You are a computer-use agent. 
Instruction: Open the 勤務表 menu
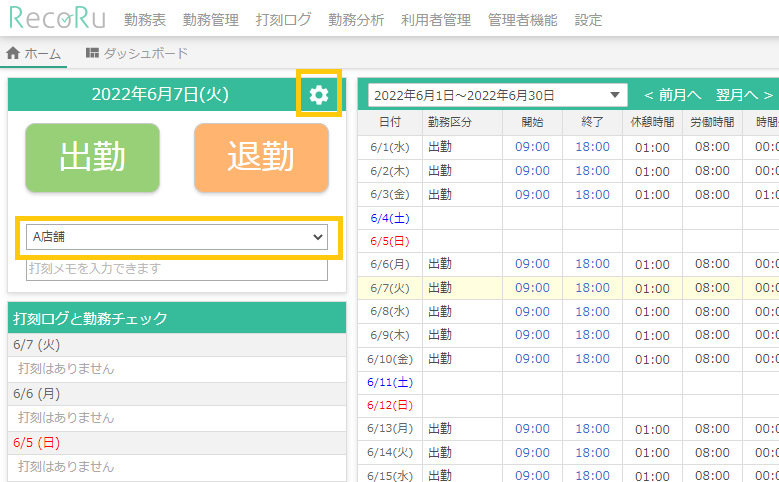[x=145, y=20]
